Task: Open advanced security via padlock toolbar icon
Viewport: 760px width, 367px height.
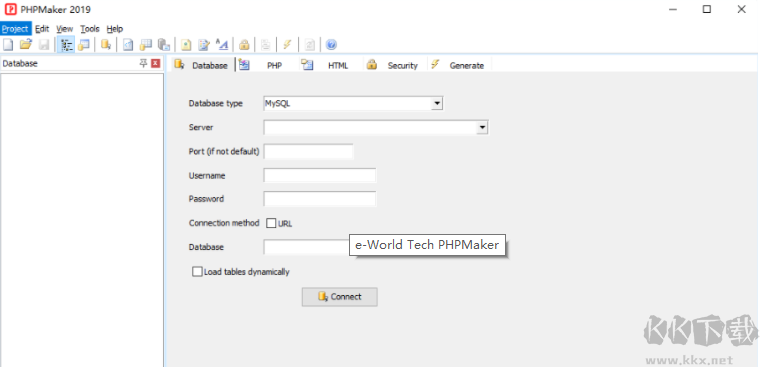Action: (x=244, y=45)
